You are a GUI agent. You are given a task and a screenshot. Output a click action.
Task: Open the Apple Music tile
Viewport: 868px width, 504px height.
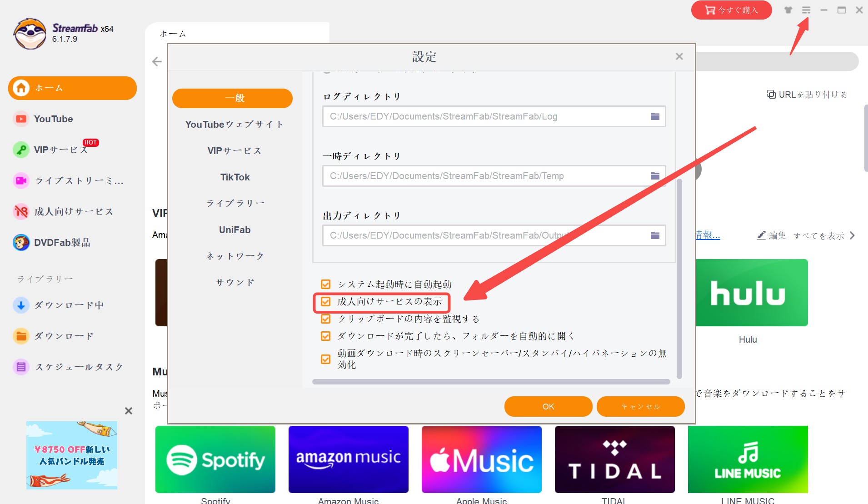[x=482, y=459]
